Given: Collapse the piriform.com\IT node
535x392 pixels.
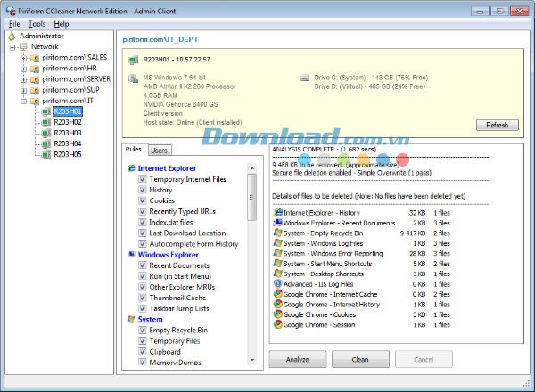Looking at the screenshot, I should (x=23, y=102).
